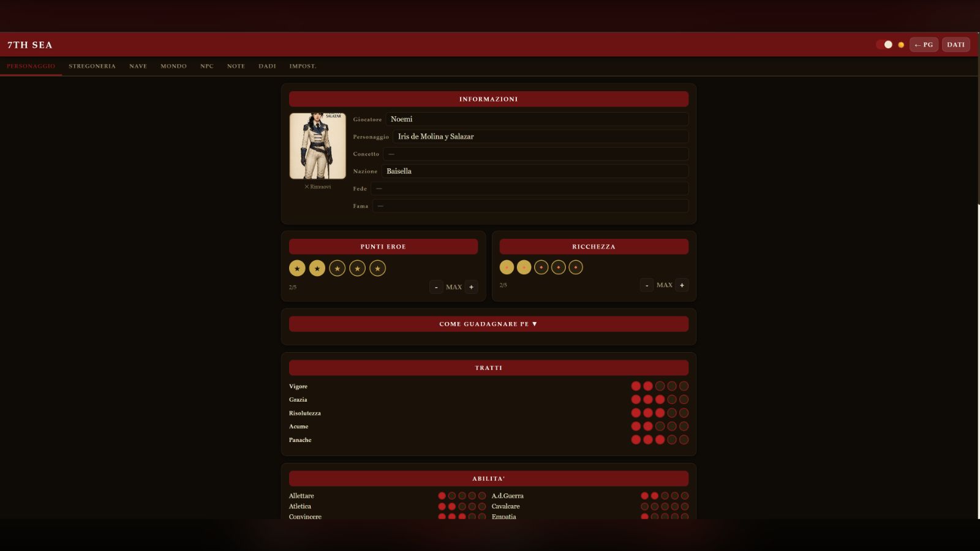980x551 pixels.
Task: Set Acume trait to fifth dot
Action: point(684,426)
